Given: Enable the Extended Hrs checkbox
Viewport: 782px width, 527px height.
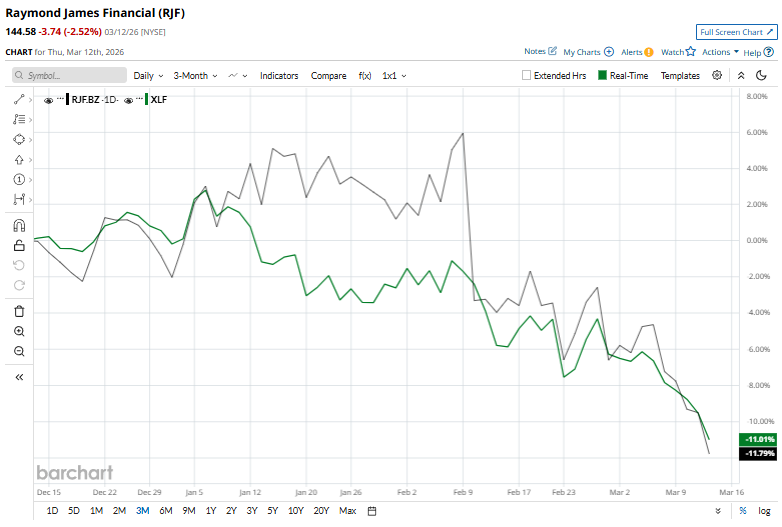Looking at the screenshot, I should 527,75.
